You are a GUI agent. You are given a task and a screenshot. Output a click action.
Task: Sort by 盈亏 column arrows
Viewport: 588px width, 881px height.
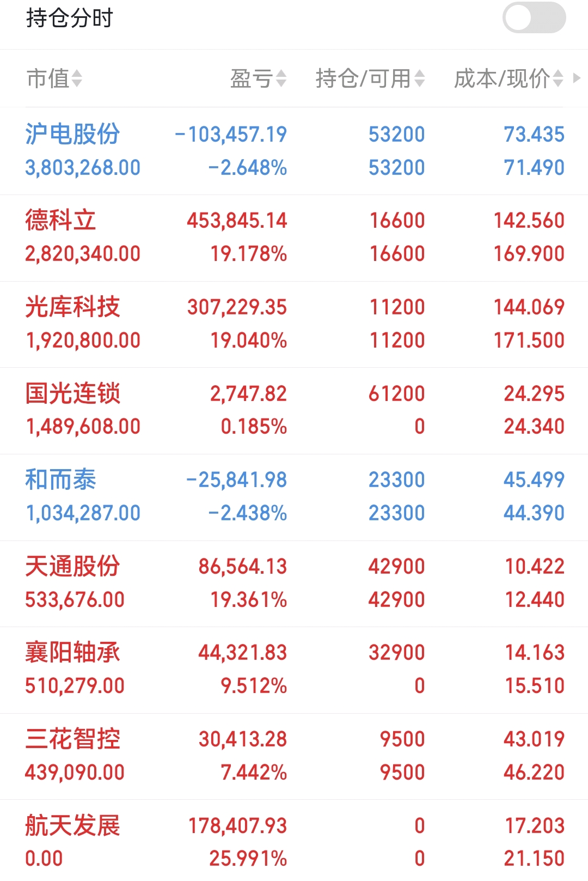tap(281, 79)
